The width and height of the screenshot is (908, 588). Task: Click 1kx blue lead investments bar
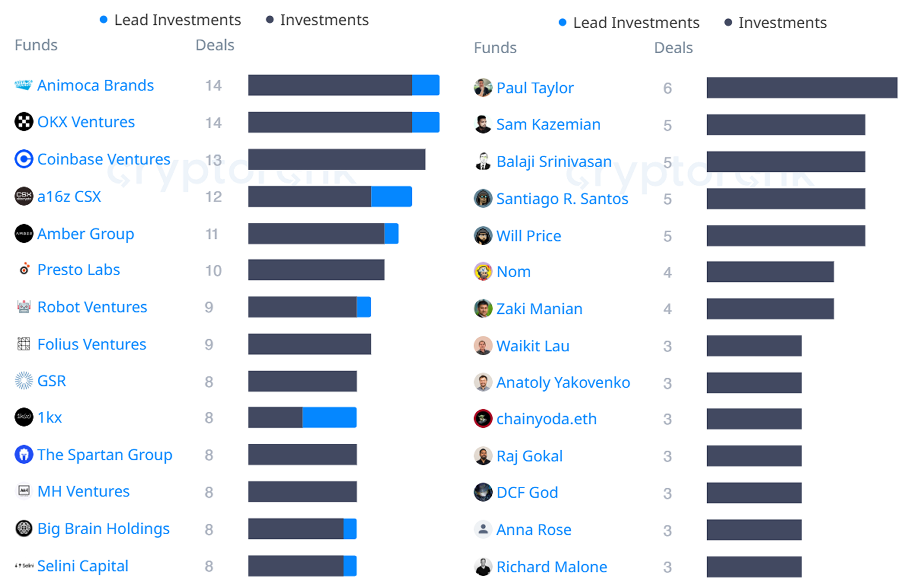[x=329, y=417]
